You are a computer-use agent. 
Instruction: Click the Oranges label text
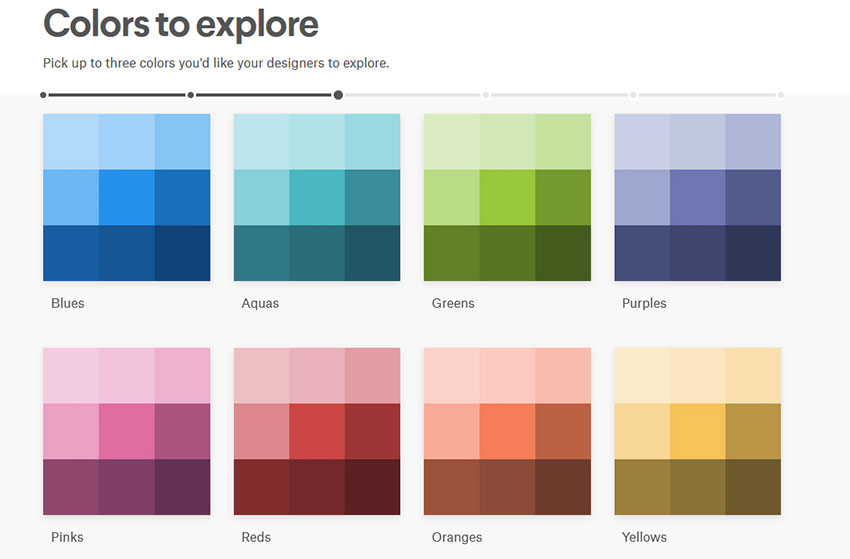click(457, 537)
